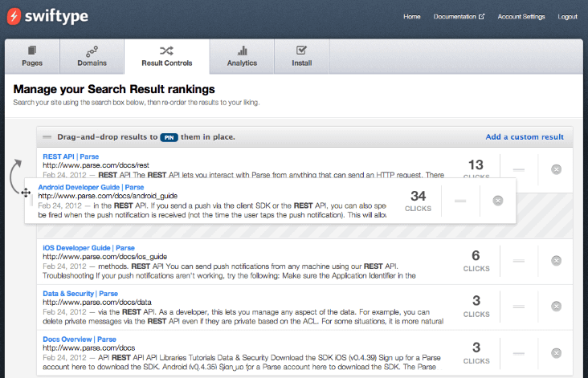The image size is (588, 378).
Task: Select the Result Controls tab
Action: click(167, 56)
